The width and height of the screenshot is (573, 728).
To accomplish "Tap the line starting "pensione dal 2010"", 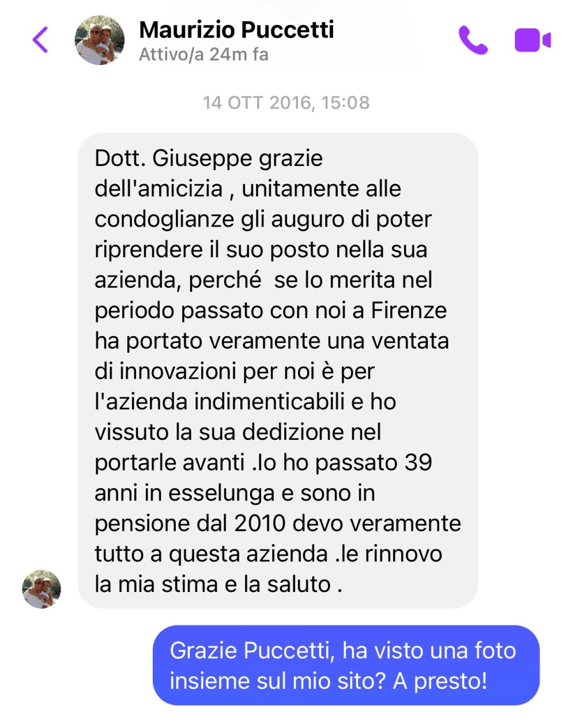I will click(x=278, y=523).
